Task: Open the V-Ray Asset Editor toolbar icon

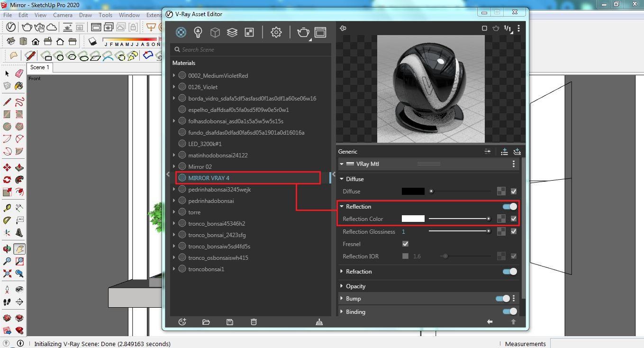Action: pos(10,27)
